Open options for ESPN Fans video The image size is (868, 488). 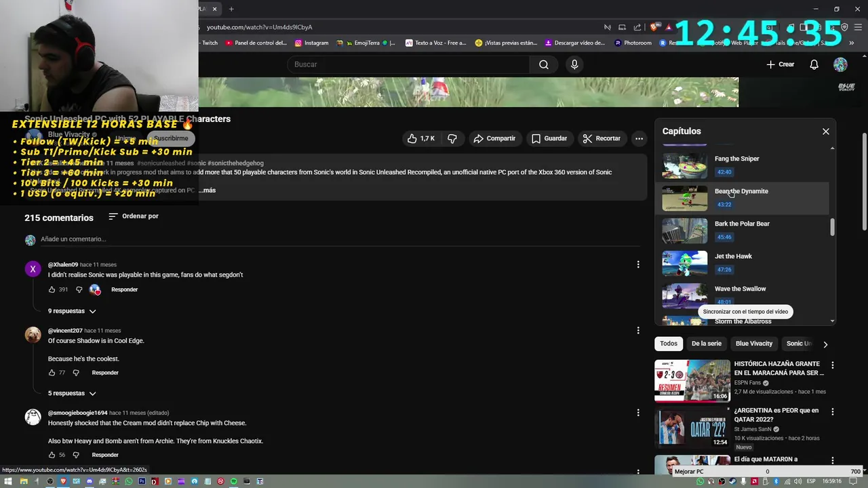coord(833,365)
